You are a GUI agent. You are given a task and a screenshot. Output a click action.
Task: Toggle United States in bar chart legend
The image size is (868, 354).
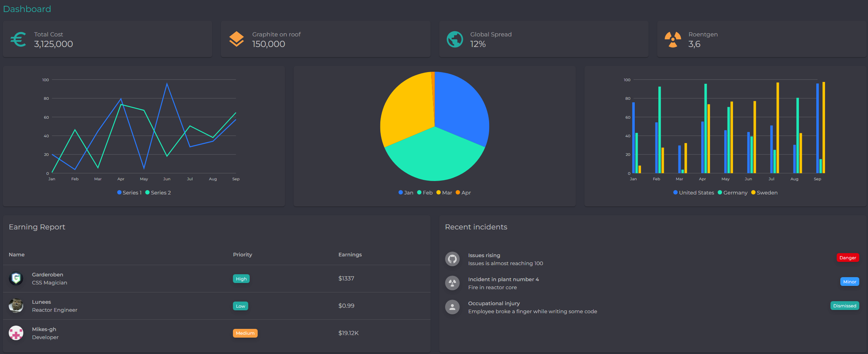(x=694, y=193)
